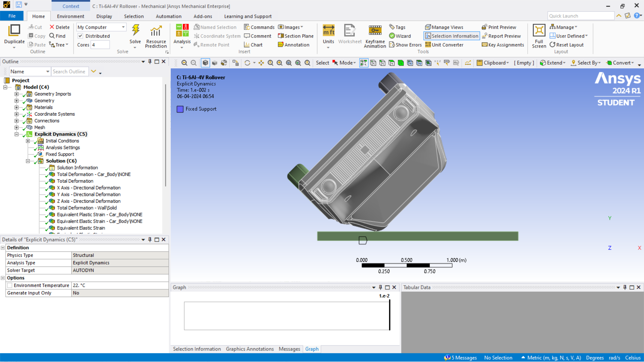Click the Shaded Exterior and Edges view icon
The width and height of the screenshot is (644, 362).
point(205,63)
